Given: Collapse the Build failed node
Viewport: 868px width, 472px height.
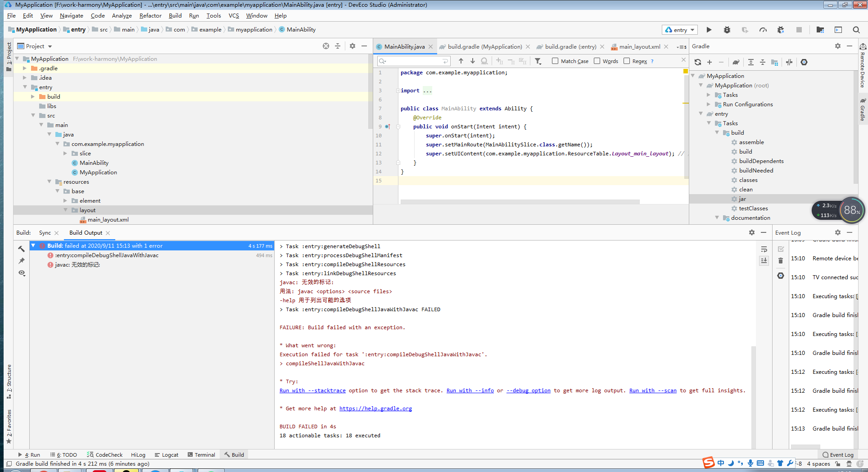Looking at the screenshot, I should tap(33, 245).
